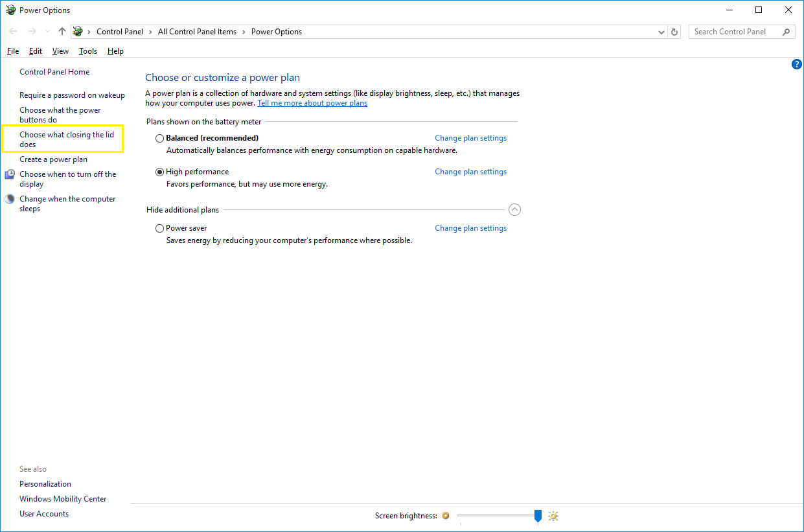Change plan settings for High performance
The width and height of the screenshot is (804, 532).
click(470, 172)
